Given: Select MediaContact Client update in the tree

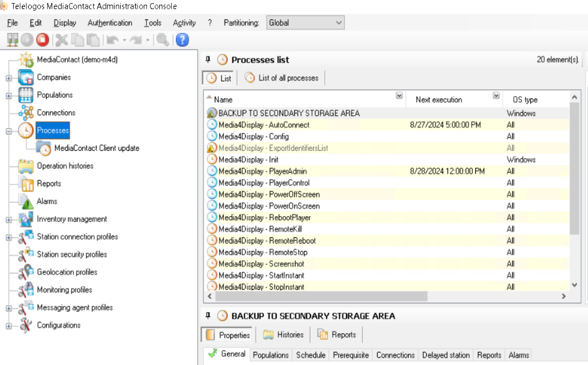Looking at the screenshot, I should [96, 148].
